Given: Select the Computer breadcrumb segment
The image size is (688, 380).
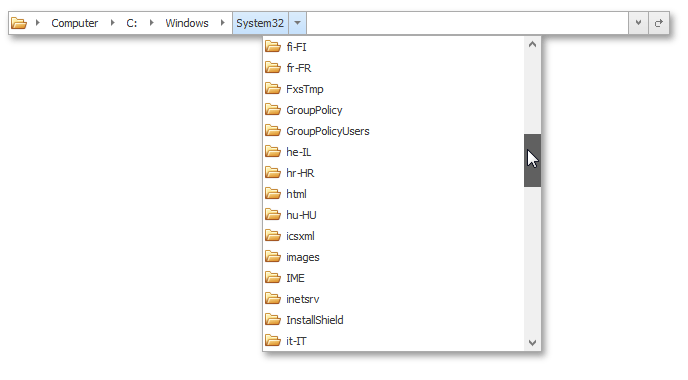Looking at the screenshot, I should [x=75, y=23].
